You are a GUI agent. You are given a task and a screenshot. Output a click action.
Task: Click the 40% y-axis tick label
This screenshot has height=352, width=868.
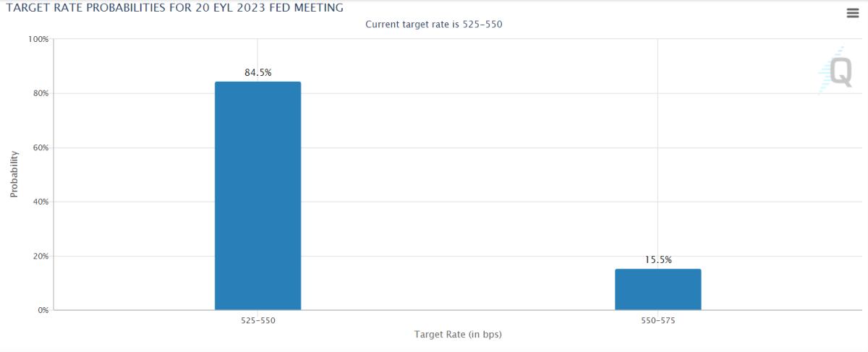pos(39,202)
